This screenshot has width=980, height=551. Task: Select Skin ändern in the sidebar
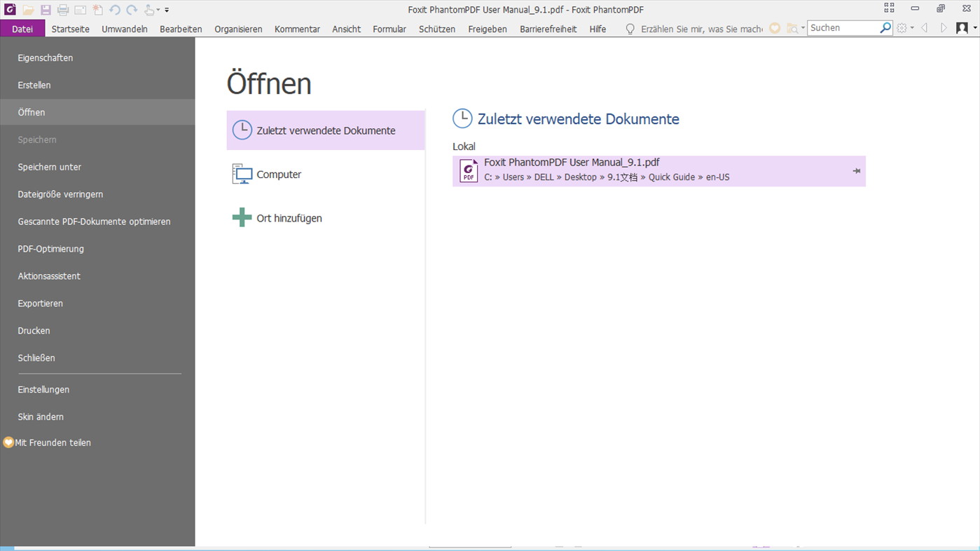point(97,416)
